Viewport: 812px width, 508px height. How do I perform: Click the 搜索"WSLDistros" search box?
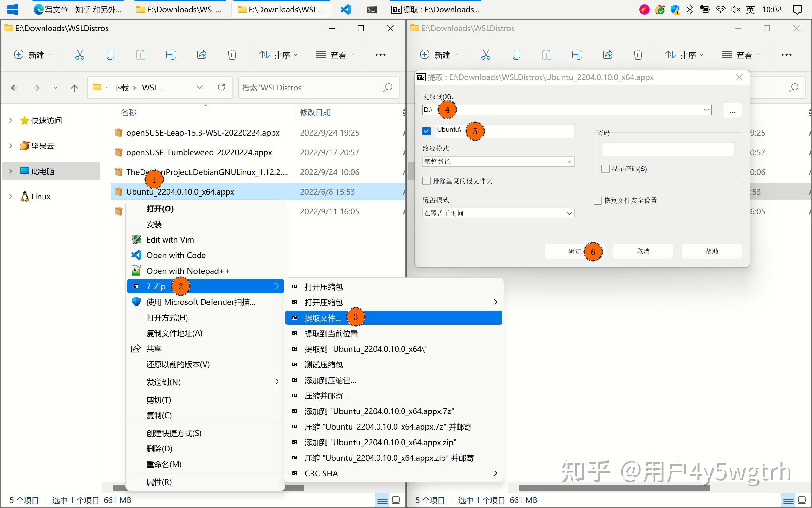[x=318, y=88]
